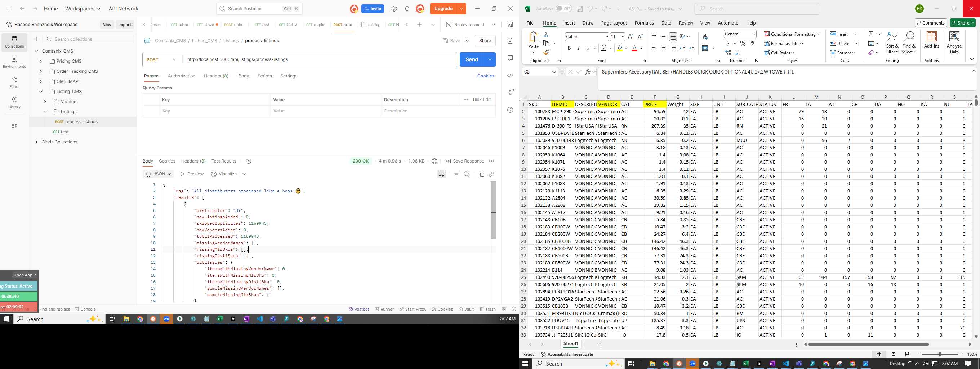
Task: Select Normal view in Excel status bar
Action: pos(879,354)
